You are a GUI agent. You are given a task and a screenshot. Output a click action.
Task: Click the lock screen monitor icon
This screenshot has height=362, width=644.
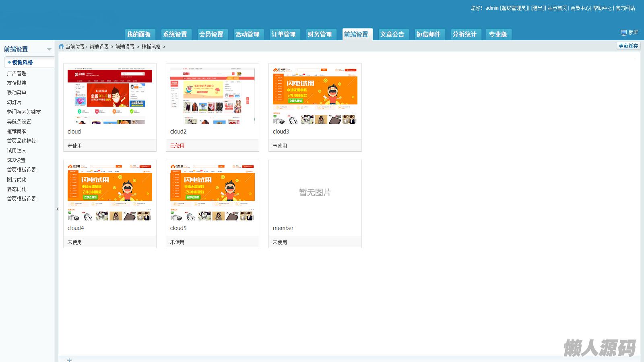[x=623, y=33]
